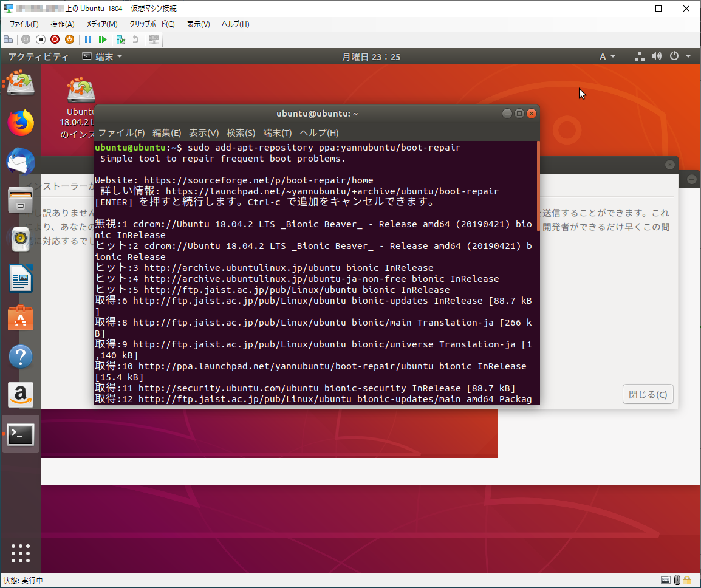The height and width of the screenshot is (588, 701).
Task: Open the Files manager in dock
Action: (x=20, y=200)
